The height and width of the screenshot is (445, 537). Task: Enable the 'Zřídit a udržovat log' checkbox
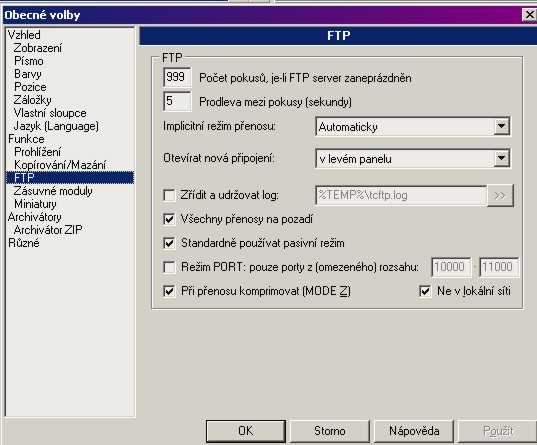169,195
